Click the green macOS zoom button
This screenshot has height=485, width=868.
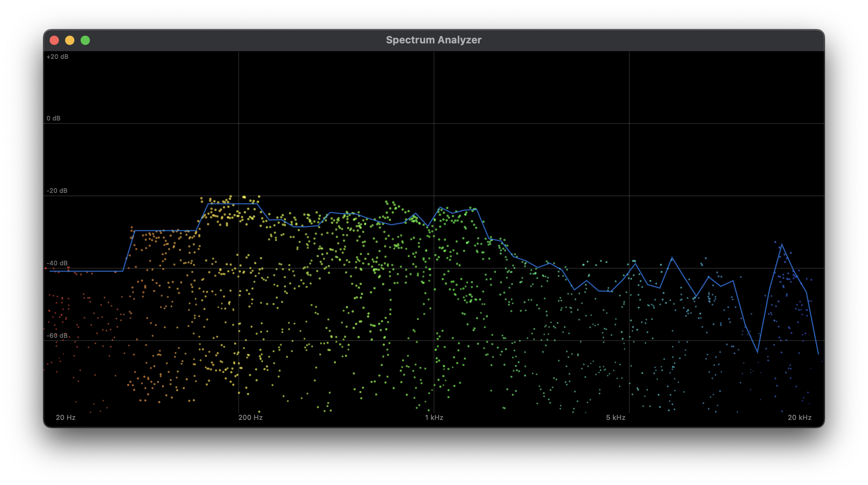pyautogui.click(x=85, y=40)
